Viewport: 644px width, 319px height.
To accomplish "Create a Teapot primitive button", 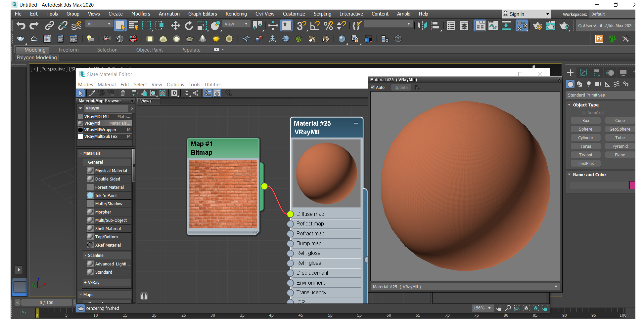I will [x=585, y=155].
